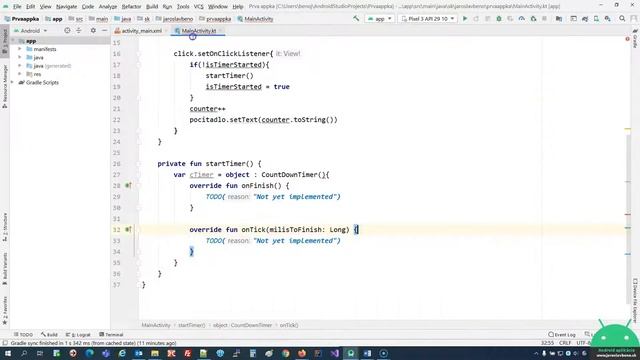Toggle the Project tool window on left strip
The height and width of the screenshot is (360, 640).
pos(4,42)
